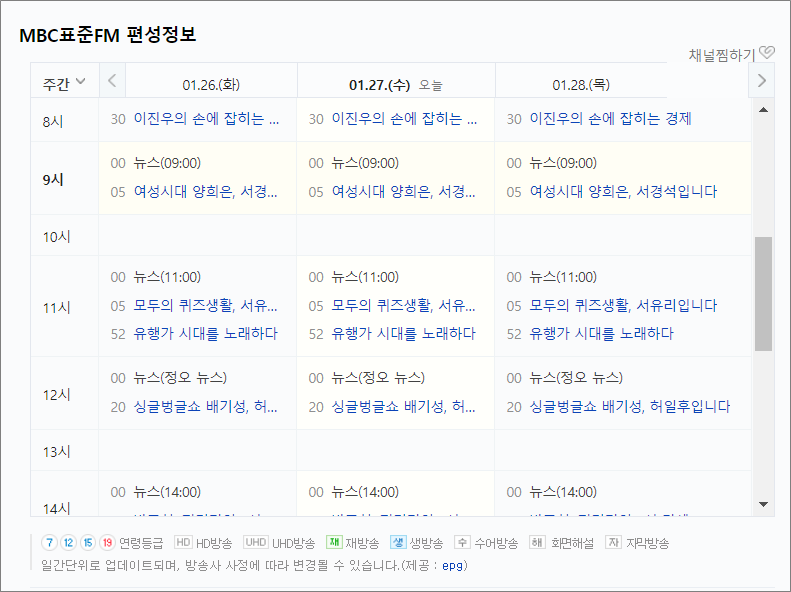Click 뉴스(11:00) entry on 01.28
Image resolution: width=791 pixels, height=592 pixels.
point(563,277)
